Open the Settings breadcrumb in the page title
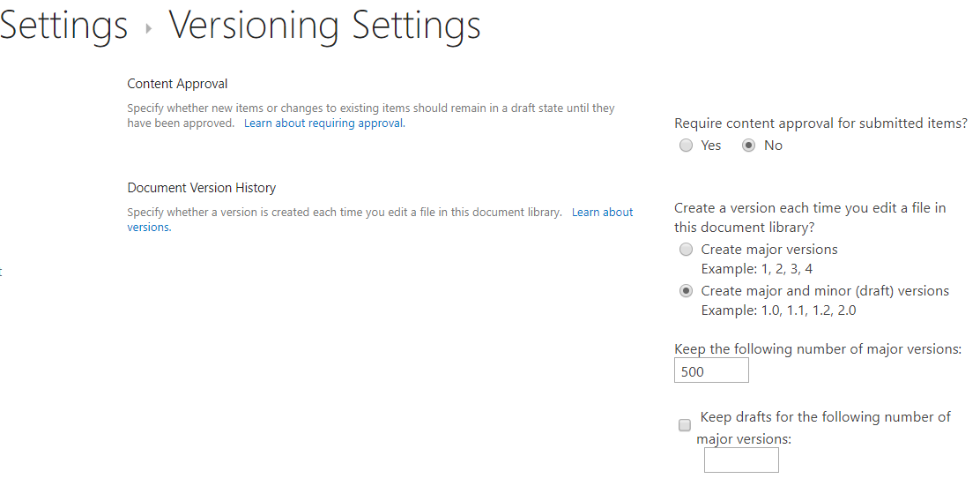Screen dimensions: 980x501 (63, 26)
